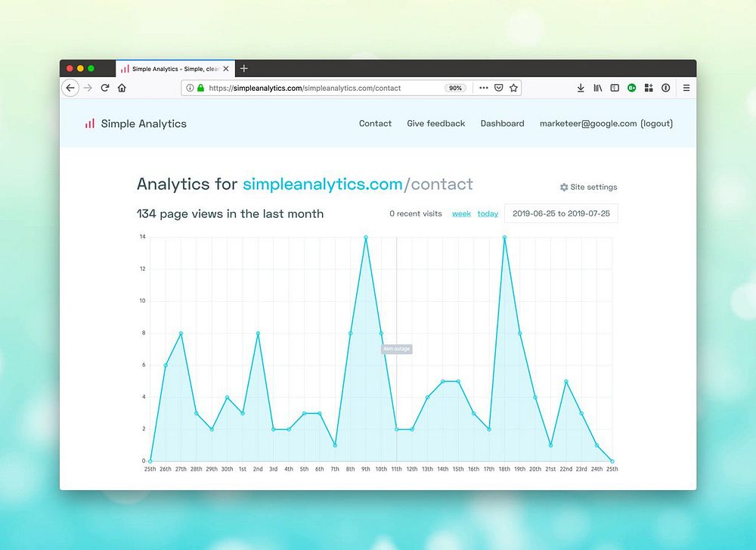Click the '/contact' path in heading

[x=438, y=185]
